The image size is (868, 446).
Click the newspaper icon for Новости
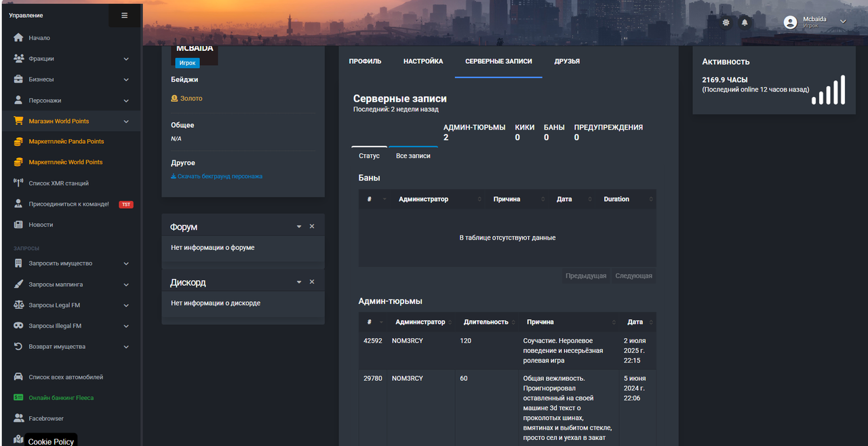[x=18, y=225]
